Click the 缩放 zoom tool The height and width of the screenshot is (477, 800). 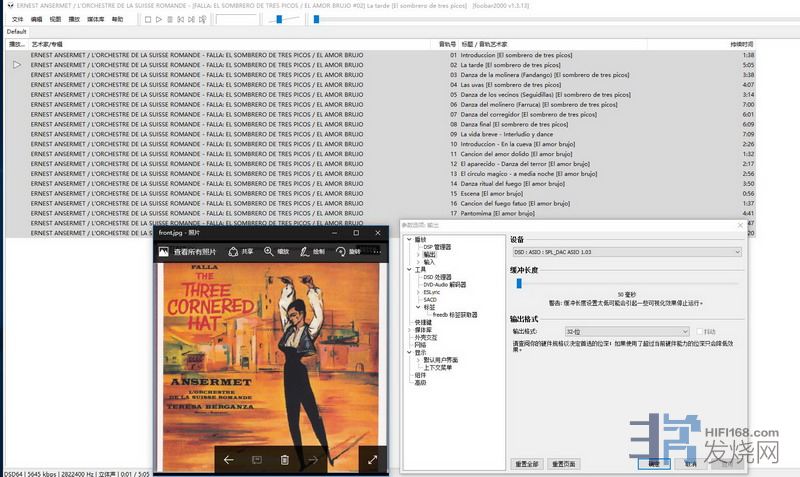tap(276, 252)
